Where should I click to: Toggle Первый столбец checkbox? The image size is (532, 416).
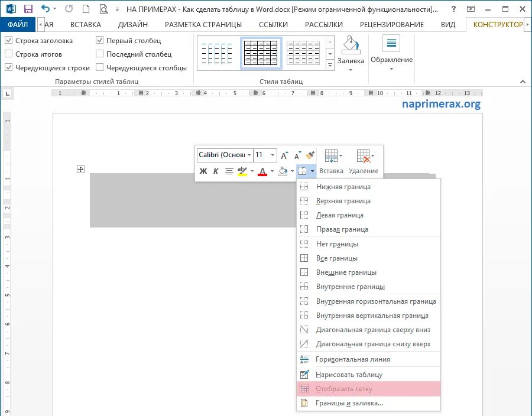click(99, 40)
